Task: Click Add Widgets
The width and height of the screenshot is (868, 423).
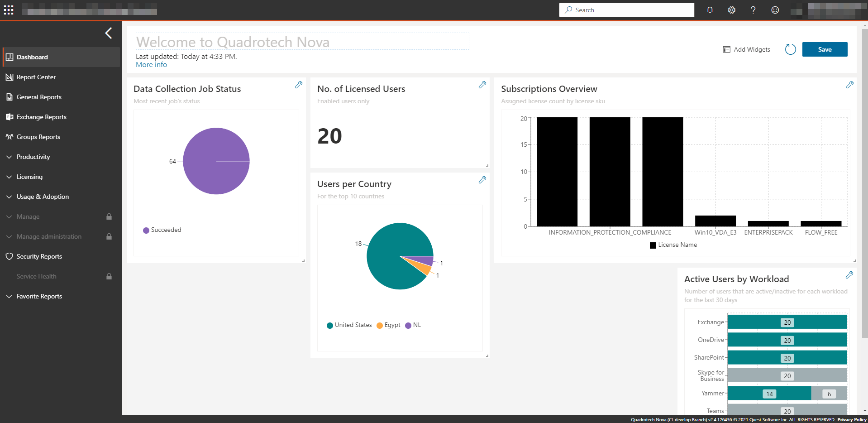Action: pyautogui.click(x=747, y=49)
